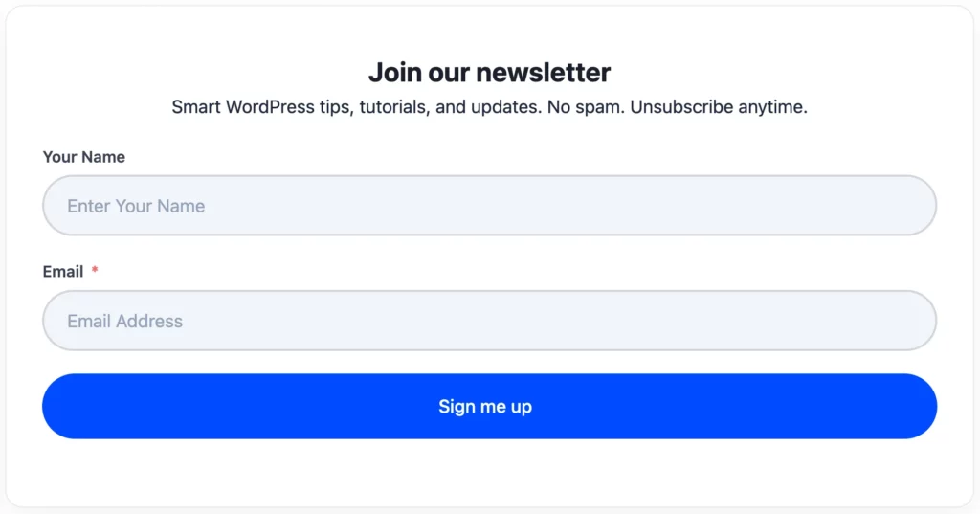Viewport: 980px width, 514px height.
Task: Click the Email Address placeholder text
Action: tap(124, 322)
